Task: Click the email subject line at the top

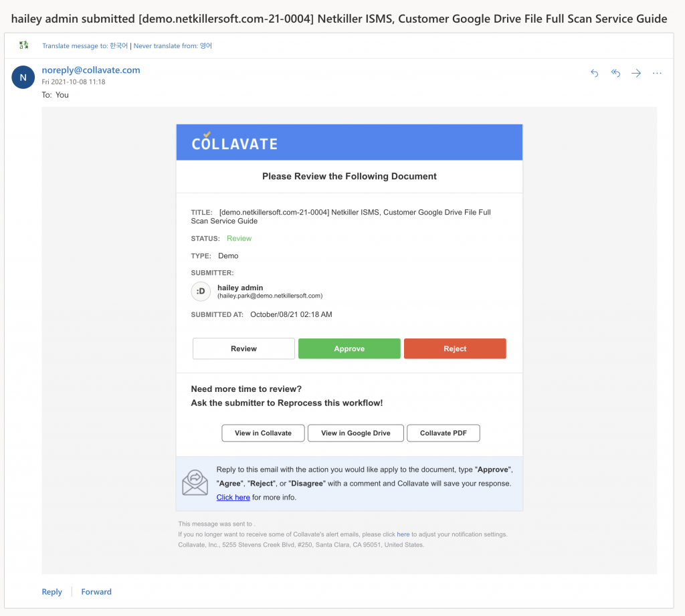Action: tap(339, 19)
